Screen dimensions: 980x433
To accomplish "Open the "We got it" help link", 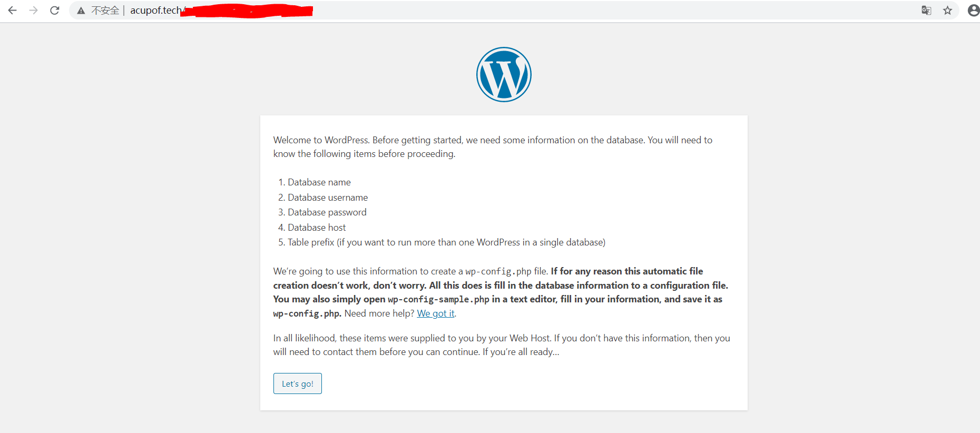I will coord(436,313).
